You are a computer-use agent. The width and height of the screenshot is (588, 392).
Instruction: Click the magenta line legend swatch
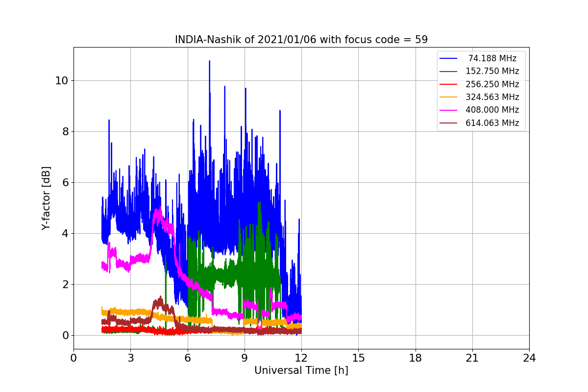(x=449, y=110)
